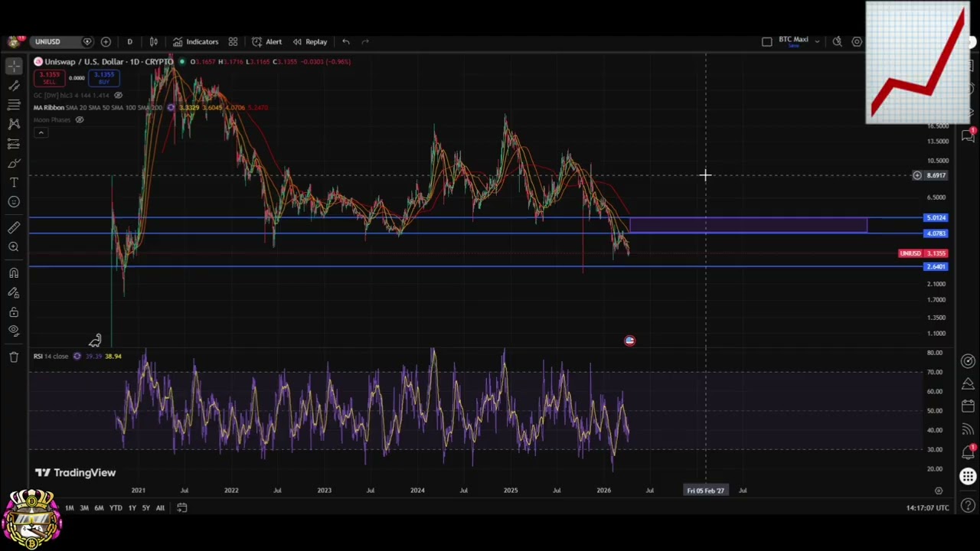Select the crosshair cursor tool
Image resolution: width=980 pixels, height=551 pixels.
pos(14,66)
